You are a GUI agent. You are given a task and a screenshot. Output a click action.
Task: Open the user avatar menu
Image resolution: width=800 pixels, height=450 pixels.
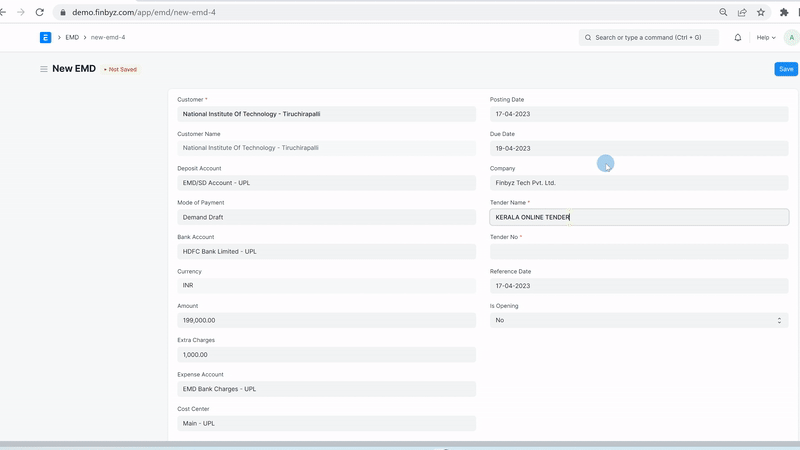point(790,37)
